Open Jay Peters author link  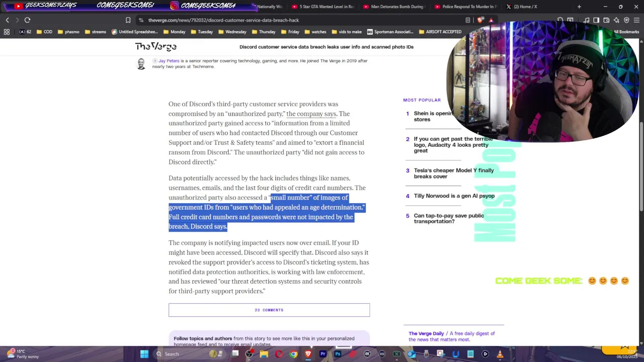tap(169, 61)
